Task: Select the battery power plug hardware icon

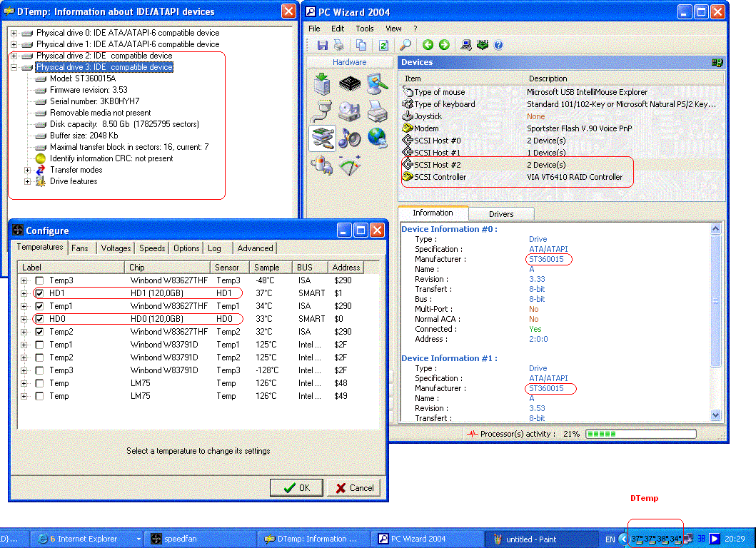Action: [x=322, y=166]
